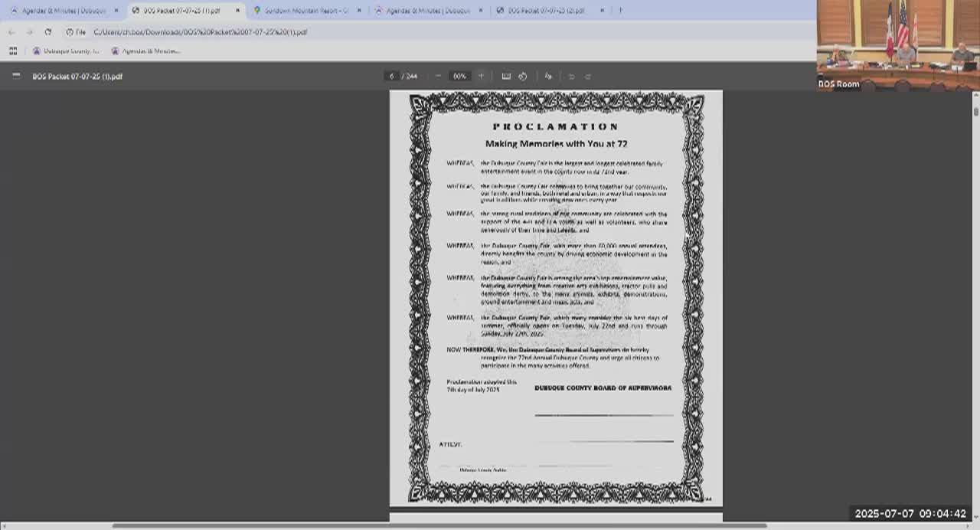Click the BOS Room camera feed
Viewport: 980px width, 530px height.
click(x=898, y=45)
